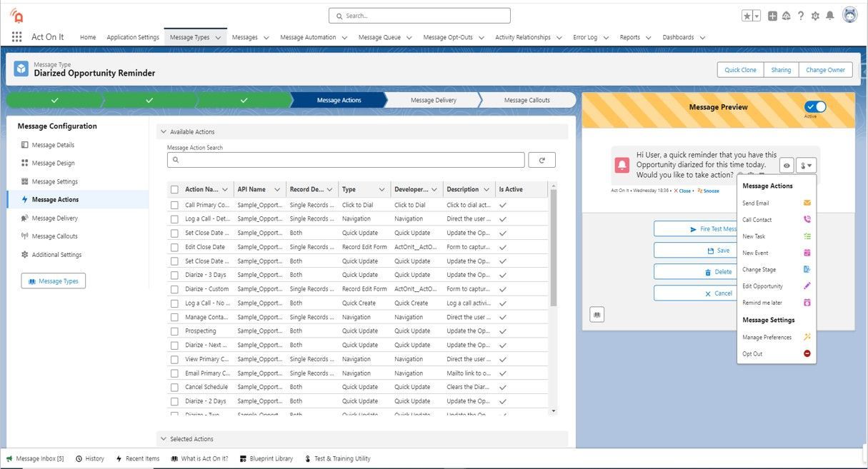Click the New Task checklist icon
Image resolution: width=868 pixels, height=469 pixels.
pyautogui.click(x=807, y=236)
